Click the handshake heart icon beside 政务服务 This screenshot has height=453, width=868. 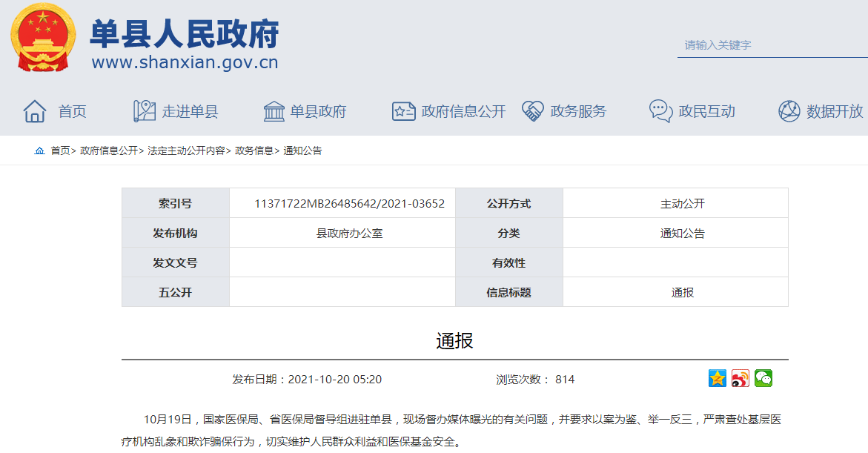[x=533, y=111]
